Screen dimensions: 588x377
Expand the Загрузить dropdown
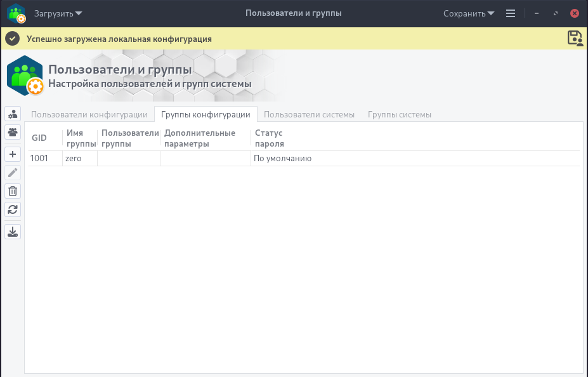coord(58,13)
